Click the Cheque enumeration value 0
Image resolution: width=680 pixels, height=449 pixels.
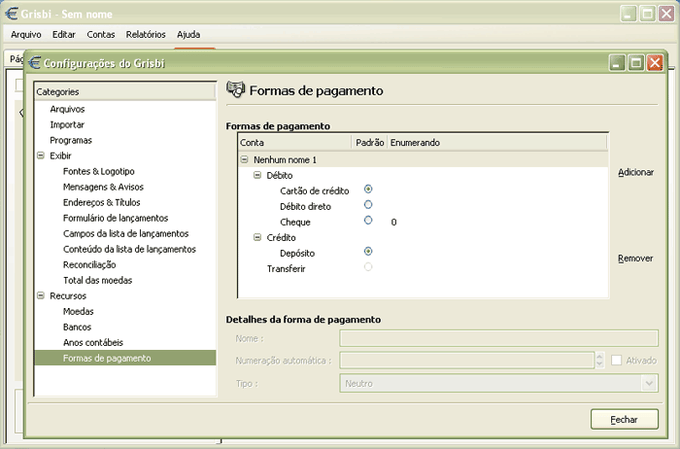[394, 223]
